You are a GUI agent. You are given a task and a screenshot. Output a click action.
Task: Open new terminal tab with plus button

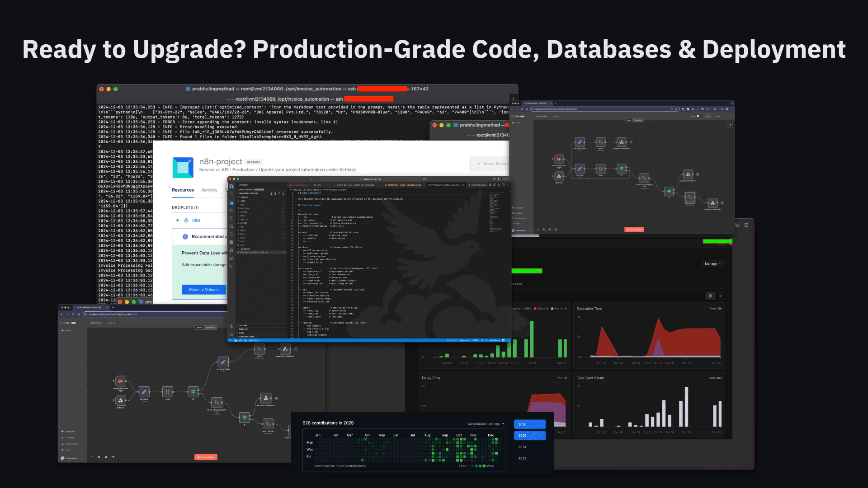(x=513, y=99)
